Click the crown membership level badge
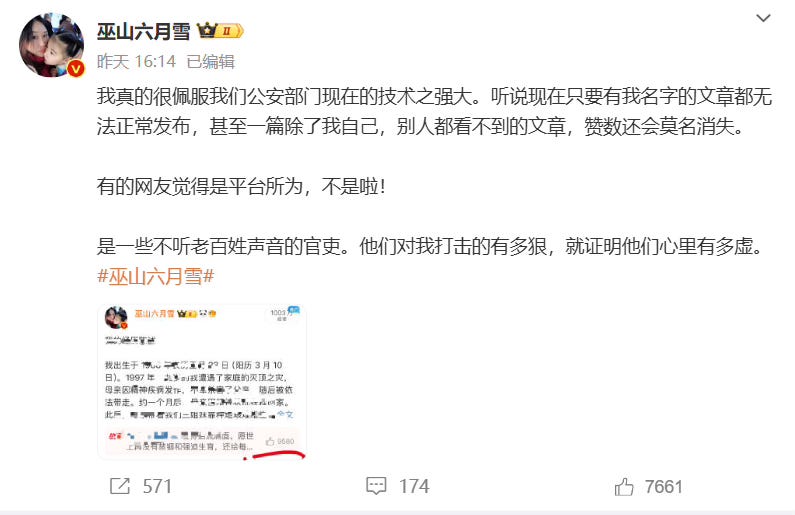This screenshot has height=515, width=795. [x=220, y=31]
